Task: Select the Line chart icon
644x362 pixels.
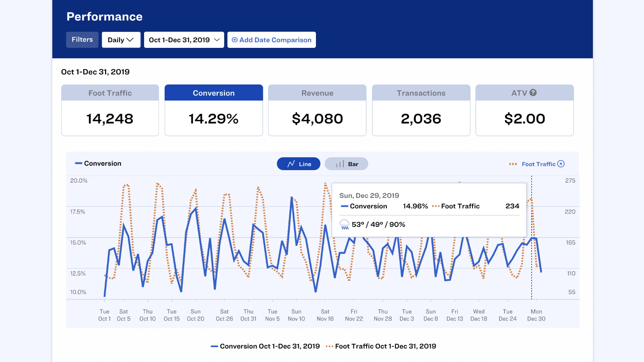Action: tap(291, 164)
